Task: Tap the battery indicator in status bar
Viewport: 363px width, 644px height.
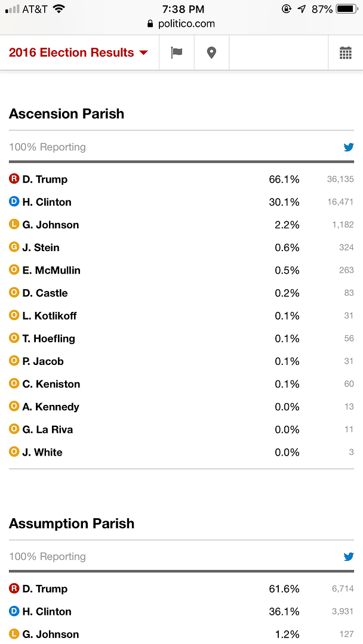Action: pyautogui.click(x=347, y=9)
